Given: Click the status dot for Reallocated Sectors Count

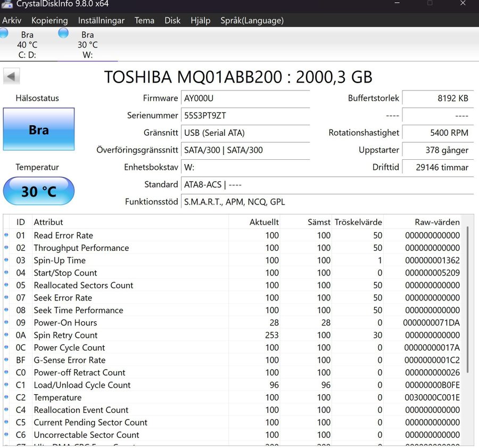Looking at the screenshot, I should point(6,284).
